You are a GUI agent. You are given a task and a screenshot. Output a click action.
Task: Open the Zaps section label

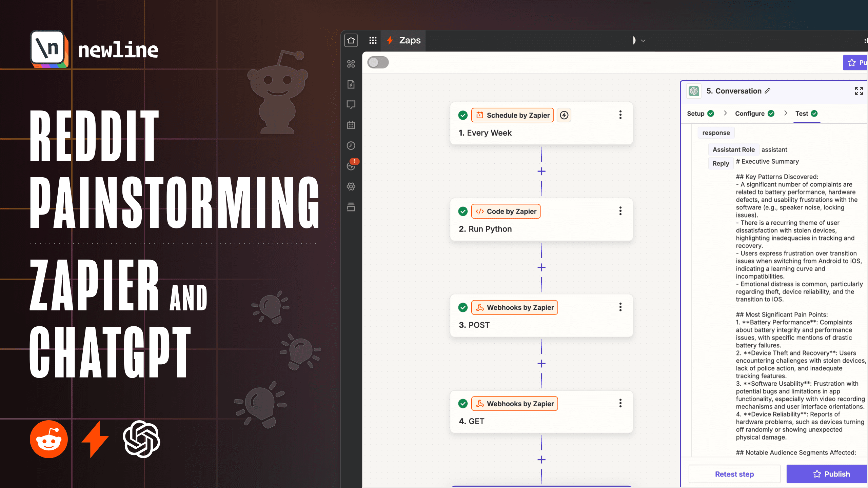[410, 40]
